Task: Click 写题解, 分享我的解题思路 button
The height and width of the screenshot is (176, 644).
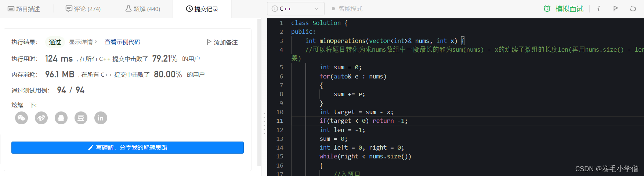Action: 127,147
